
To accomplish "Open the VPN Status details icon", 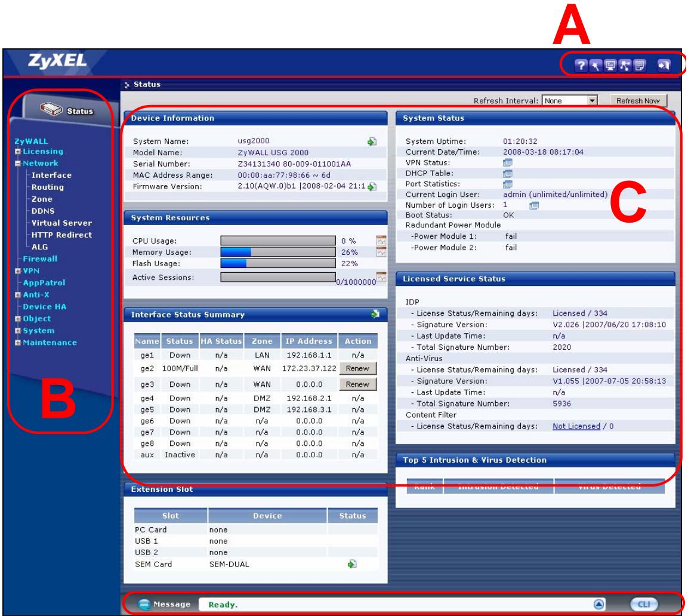I will tap(508, 162).
